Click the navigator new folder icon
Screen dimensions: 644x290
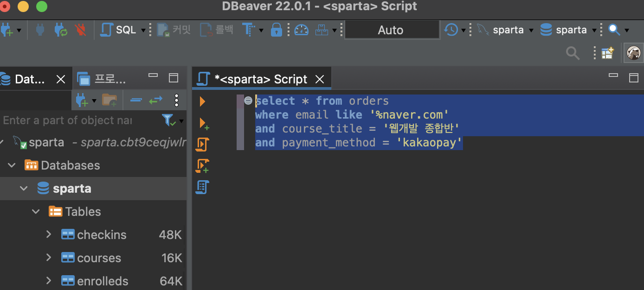point(110,100)
